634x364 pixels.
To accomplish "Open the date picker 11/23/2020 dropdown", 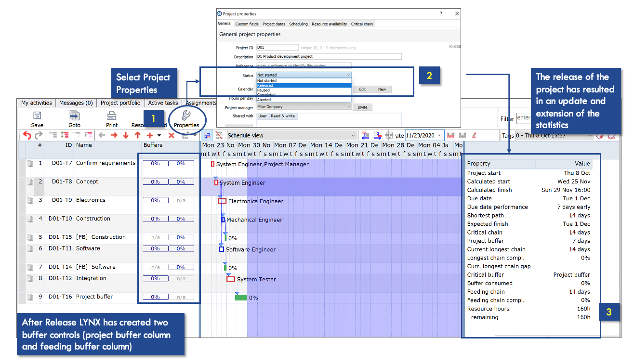I will click(440, 136).
